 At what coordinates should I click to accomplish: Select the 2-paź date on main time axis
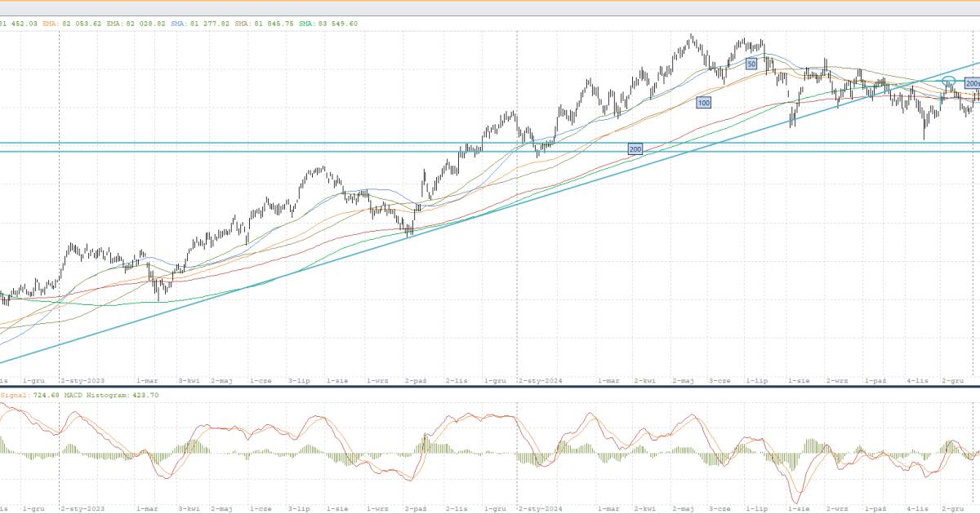coord(416,380)
